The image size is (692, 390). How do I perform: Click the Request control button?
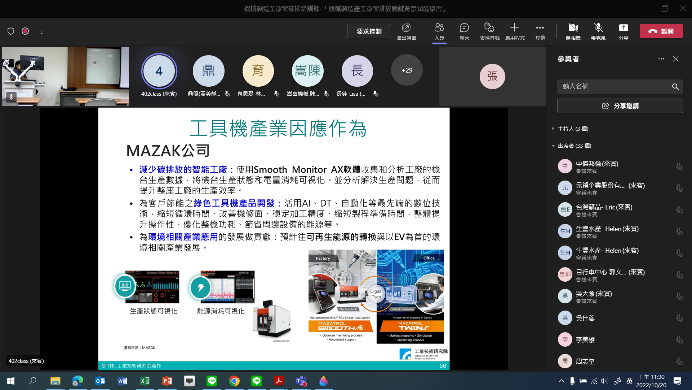pyautogui.click(x=369, y=31)
